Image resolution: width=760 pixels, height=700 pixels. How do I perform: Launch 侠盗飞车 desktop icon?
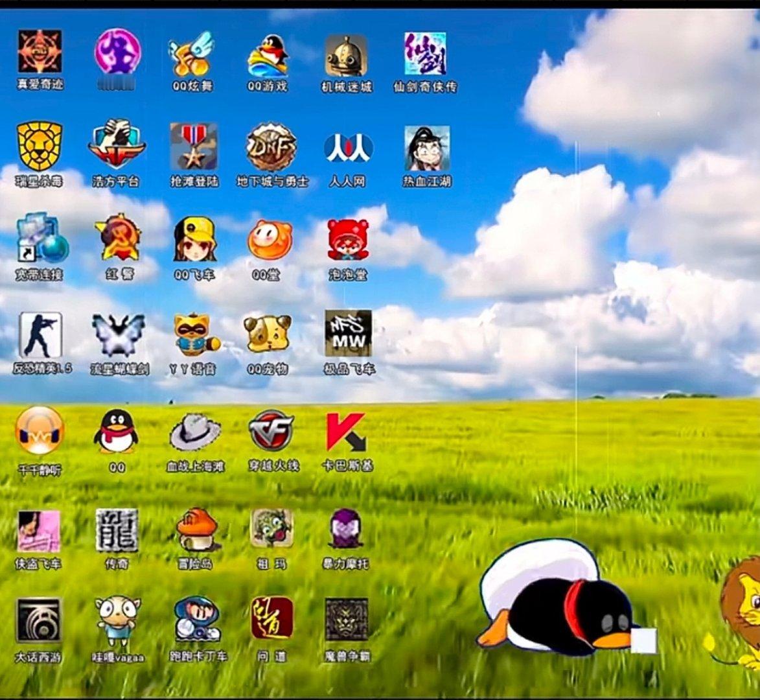tap(39, 531)
